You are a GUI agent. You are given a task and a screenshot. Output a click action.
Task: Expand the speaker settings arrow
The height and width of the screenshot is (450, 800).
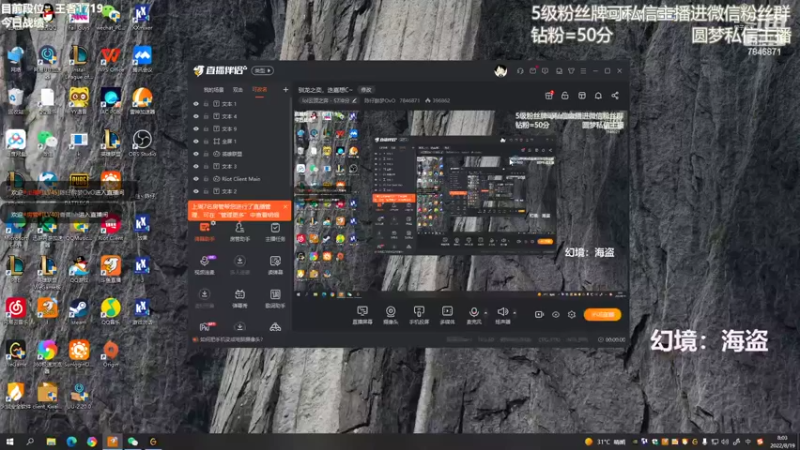coord(515,313)
